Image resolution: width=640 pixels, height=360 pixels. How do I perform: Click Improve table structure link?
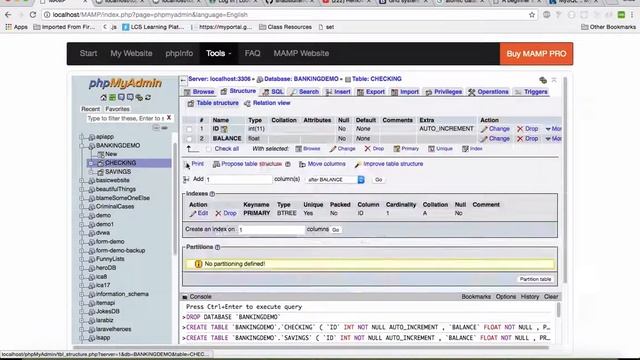pyautogui.click(x=389, y=164)
